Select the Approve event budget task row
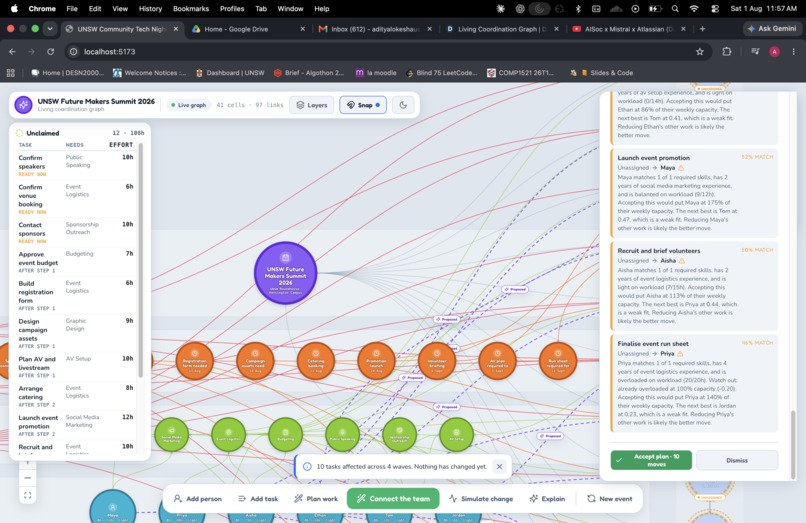This screenshot has width=806, height=523. (x=76, y=262)
